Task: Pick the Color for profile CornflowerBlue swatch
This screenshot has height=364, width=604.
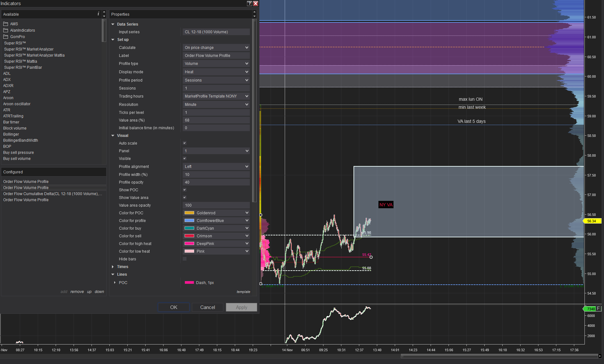Action: [x=189, y=221]
